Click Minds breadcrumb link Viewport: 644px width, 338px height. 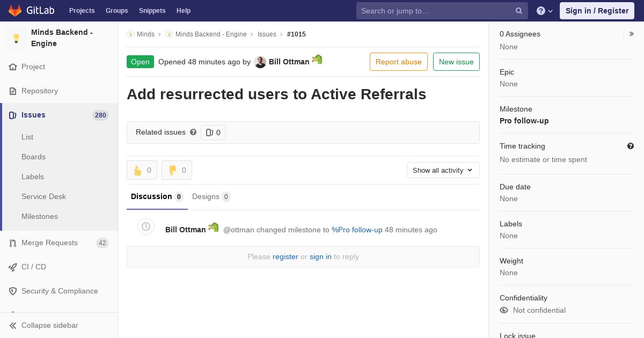145,34
